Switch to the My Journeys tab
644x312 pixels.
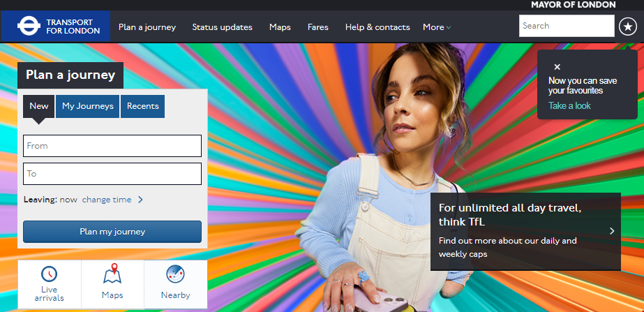pos(87,106)
